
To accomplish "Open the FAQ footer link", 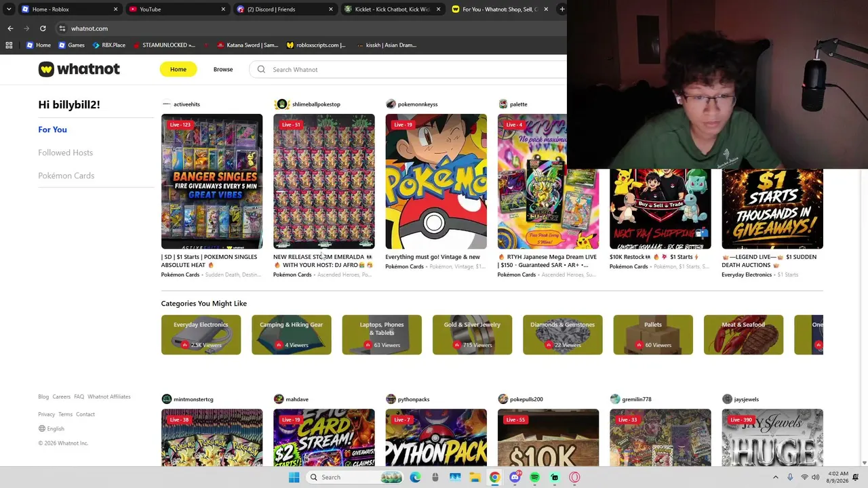I will tap(79, 396).
